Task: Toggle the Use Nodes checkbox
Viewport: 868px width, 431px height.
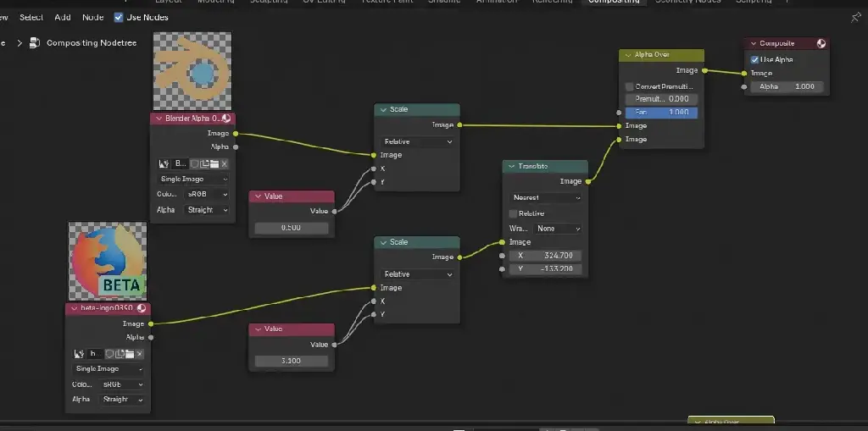Action: click(119, 17)
